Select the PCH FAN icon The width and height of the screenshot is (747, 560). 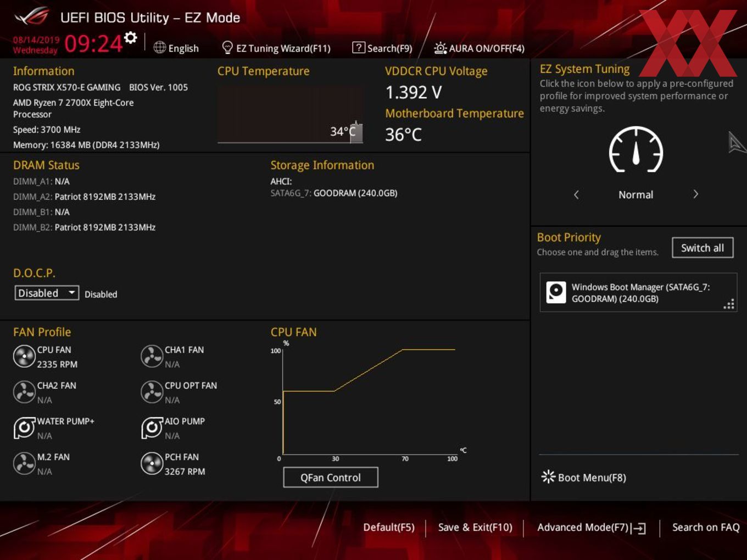(x=152, y=463)
